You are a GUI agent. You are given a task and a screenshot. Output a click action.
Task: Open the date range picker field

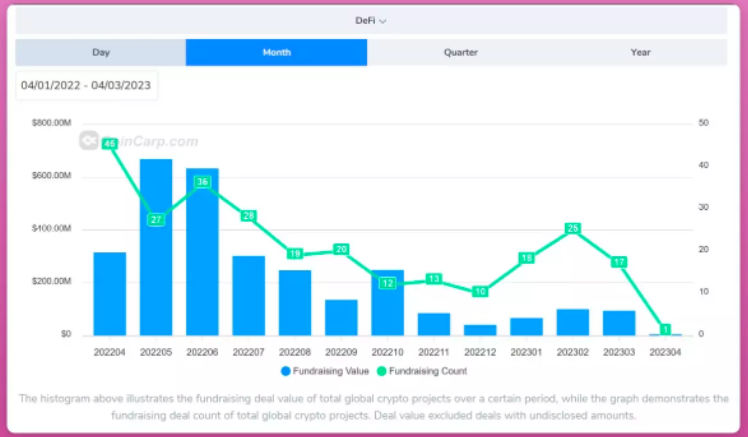(86, 85)
